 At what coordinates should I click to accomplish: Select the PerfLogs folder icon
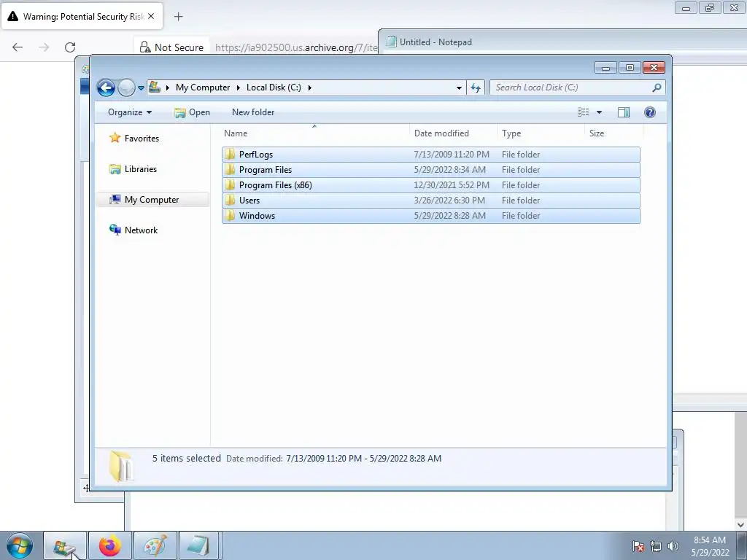pos(230,155)
